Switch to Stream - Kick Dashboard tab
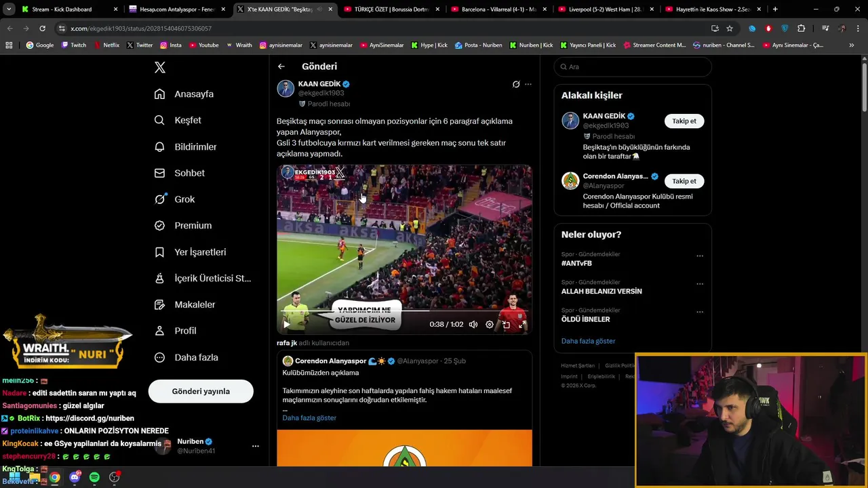The width and height of the screenshot is (868, 488). pos(68,9)
